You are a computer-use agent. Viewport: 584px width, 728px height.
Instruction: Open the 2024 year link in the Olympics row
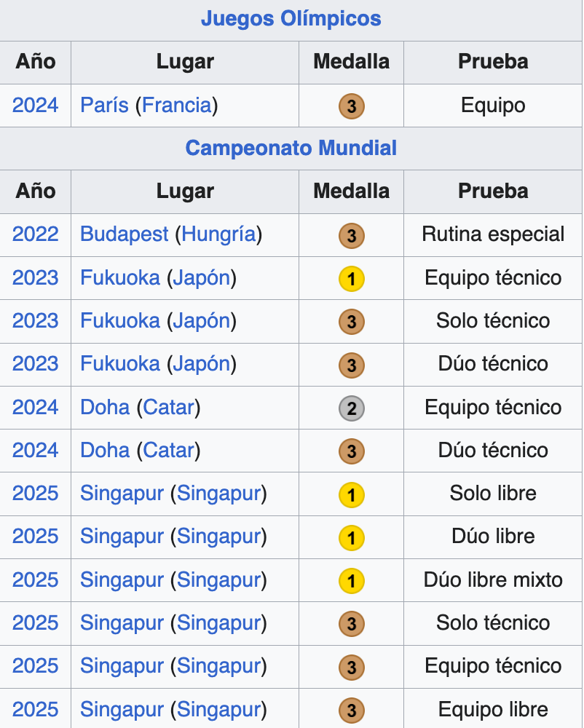(35, 105)
